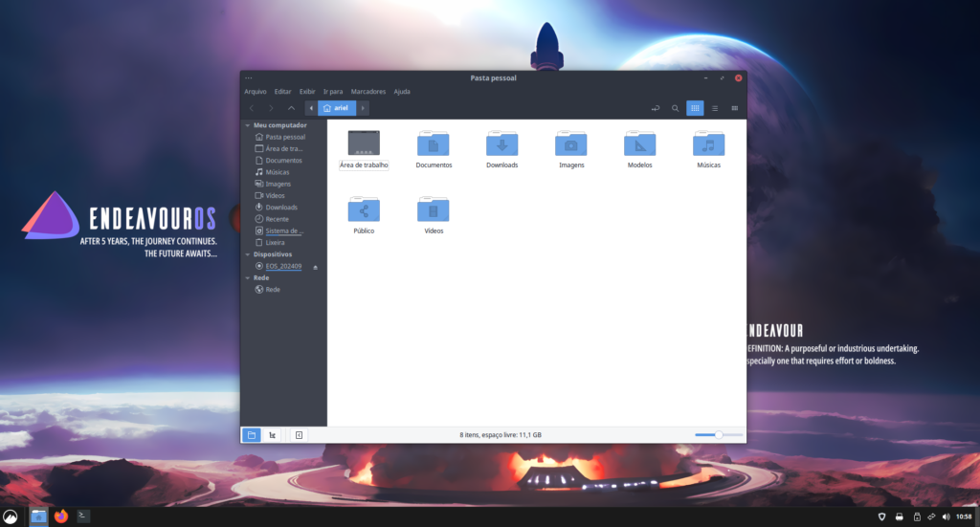The height and width of the screenshot is (527, 980).
Task: Select the EOS_202409 device
Action: click(278, 266)
